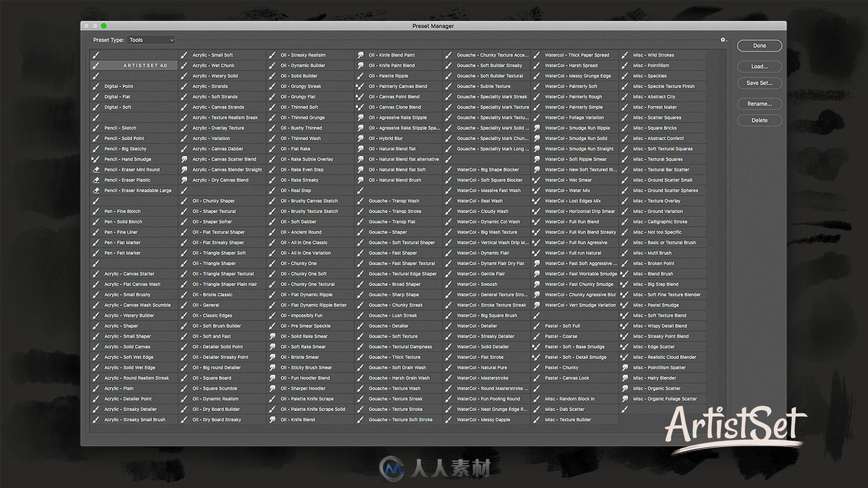Click smudge icon beside WaterCol - Smudge Run Ripple
Screen dimensions: 868x488
click(x=536, y=128)
